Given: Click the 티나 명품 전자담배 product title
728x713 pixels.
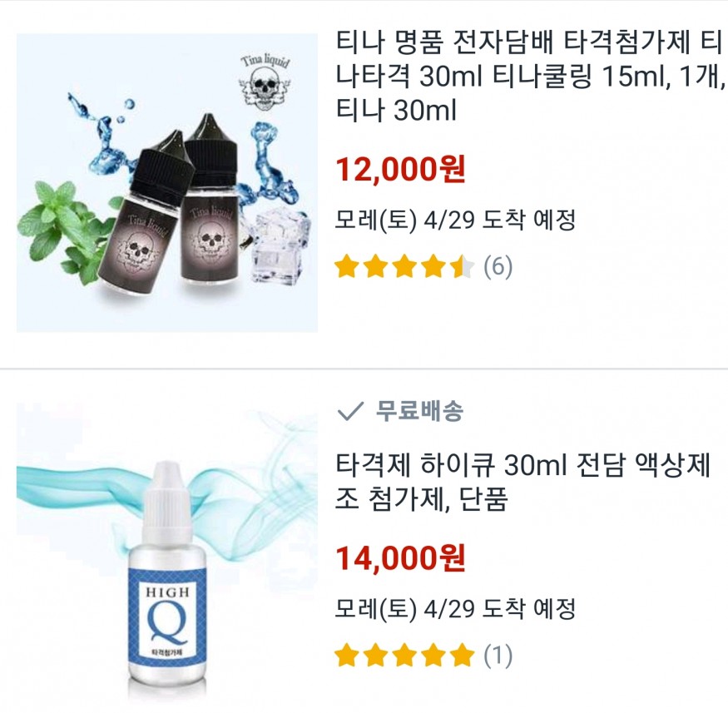Looking at the screenshot, I should tap(530, 76).
